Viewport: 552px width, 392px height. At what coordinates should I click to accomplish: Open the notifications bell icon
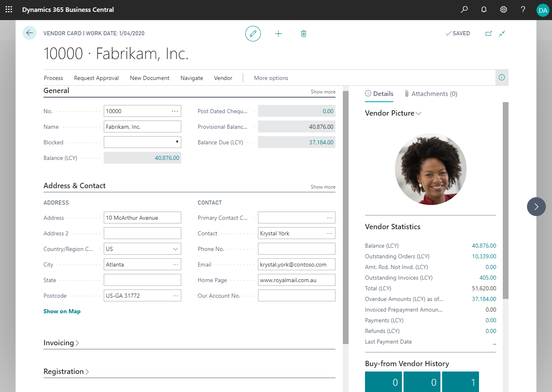click(x=484, y=9)
